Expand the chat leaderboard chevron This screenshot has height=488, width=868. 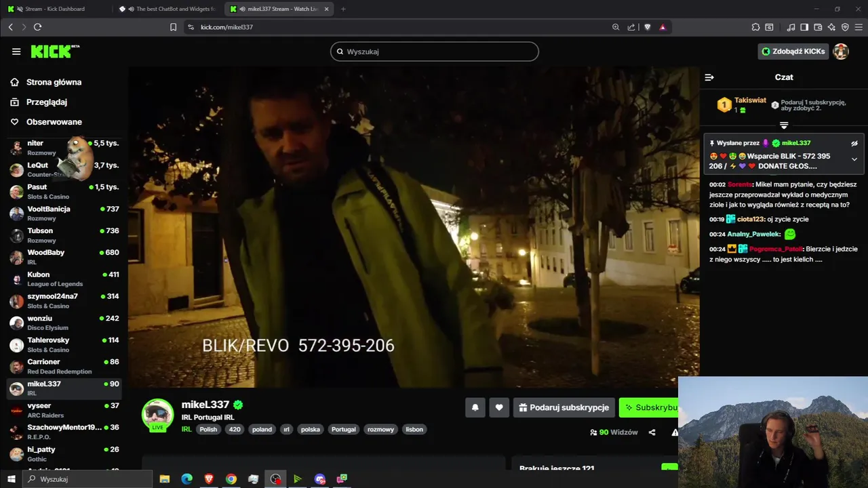[784, 125]
